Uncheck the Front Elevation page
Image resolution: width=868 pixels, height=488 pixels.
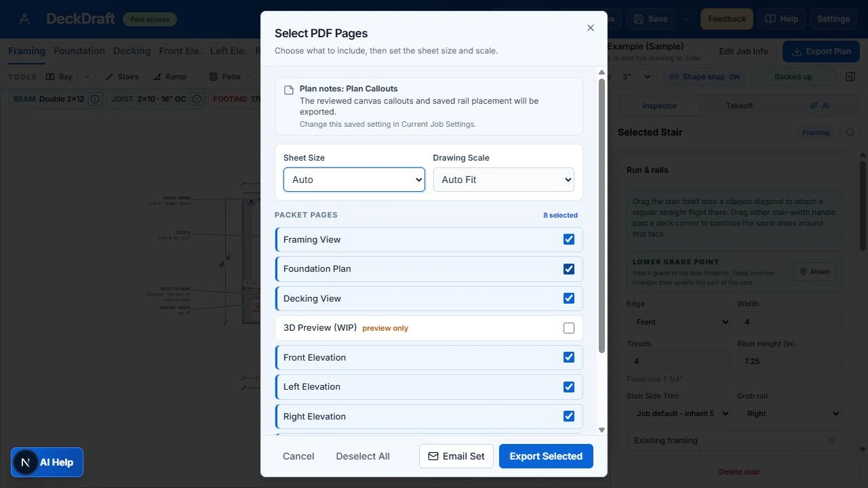point(569,357)
